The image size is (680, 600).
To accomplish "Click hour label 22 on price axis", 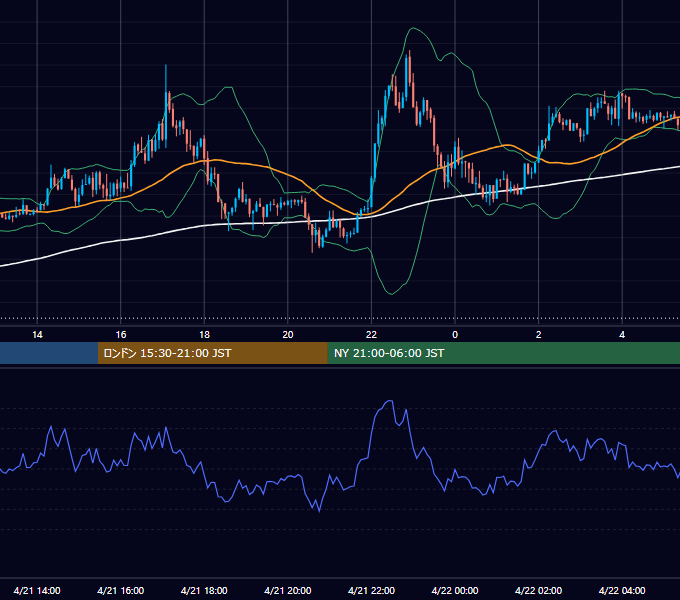I will [x=371, y=335].
